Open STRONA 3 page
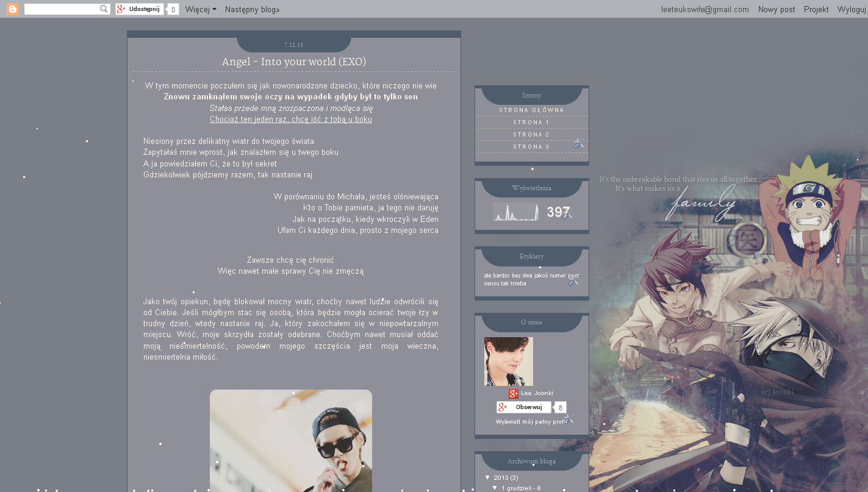Image resolution: width=868 pixels, height=492 pixels. pyautogui.click(x=532, y=147)
